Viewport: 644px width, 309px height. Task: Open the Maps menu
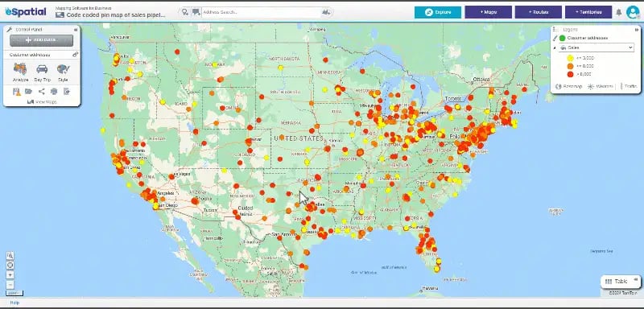[x=489, y=12]
